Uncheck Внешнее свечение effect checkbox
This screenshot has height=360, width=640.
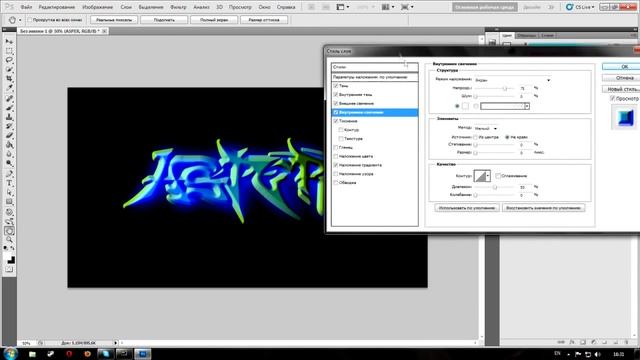coord(336,103)
